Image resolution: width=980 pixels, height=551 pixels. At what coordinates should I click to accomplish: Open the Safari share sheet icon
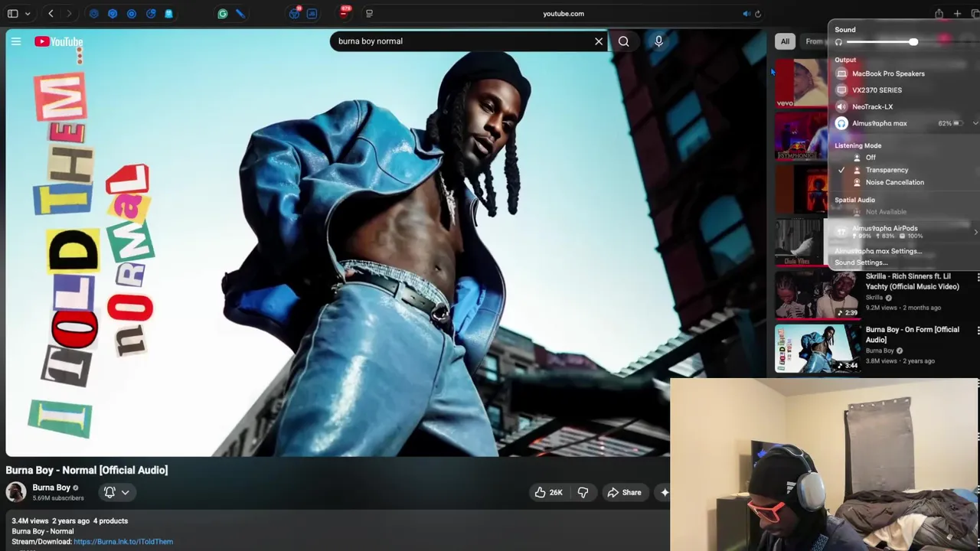(x=939, y=14)
